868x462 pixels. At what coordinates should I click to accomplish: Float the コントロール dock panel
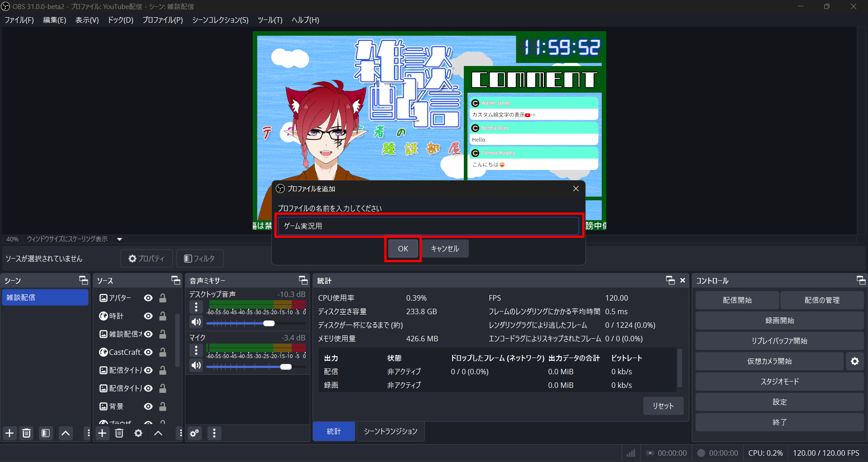point(861,280)
